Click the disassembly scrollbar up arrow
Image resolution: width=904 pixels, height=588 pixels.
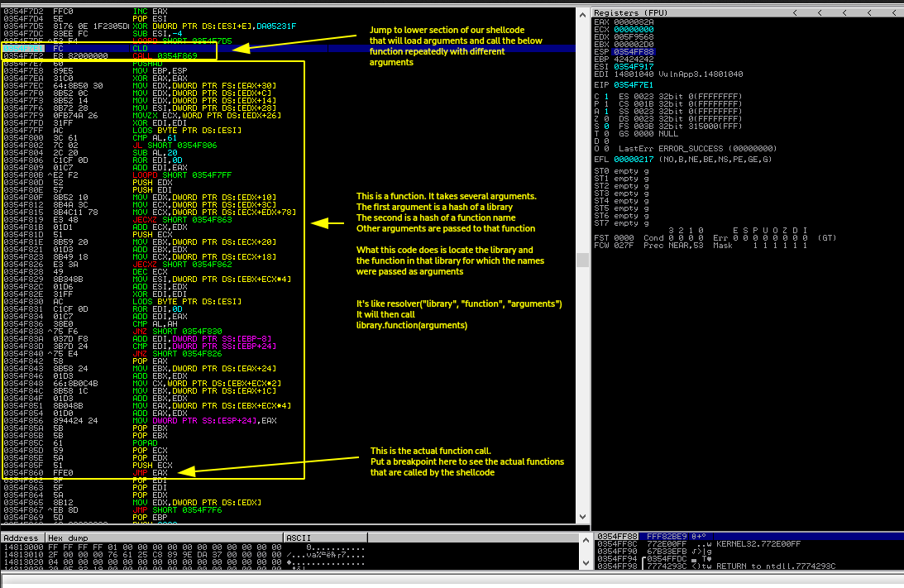(583, 14)
